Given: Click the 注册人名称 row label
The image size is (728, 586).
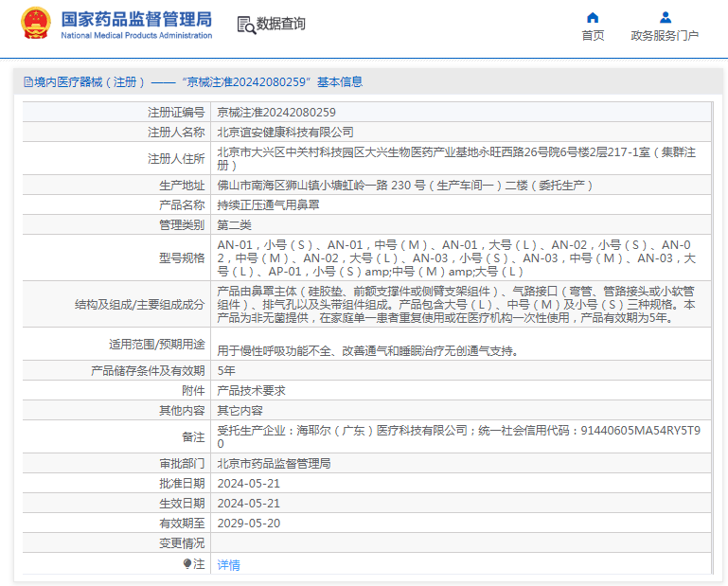Looking at the screenshot, I should point(176,133).
